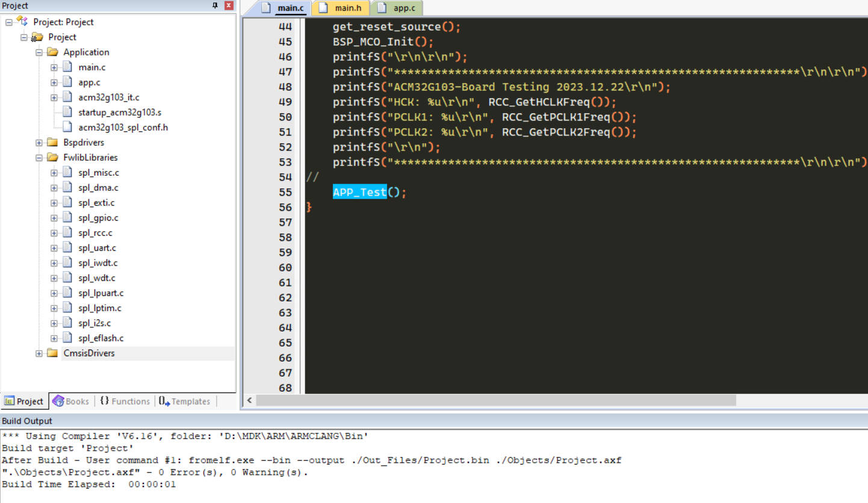Viewport: 868px width, 503px height.
Task: Select main.c file icon in tree
Action: pyautogui.click(x=67, y=67)
